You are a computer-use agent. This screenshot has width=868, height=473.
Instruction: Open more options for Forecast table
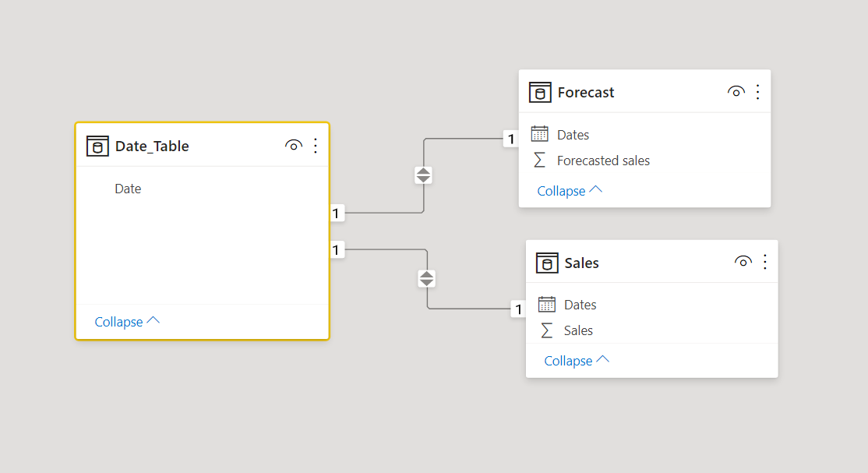[758, 91]
